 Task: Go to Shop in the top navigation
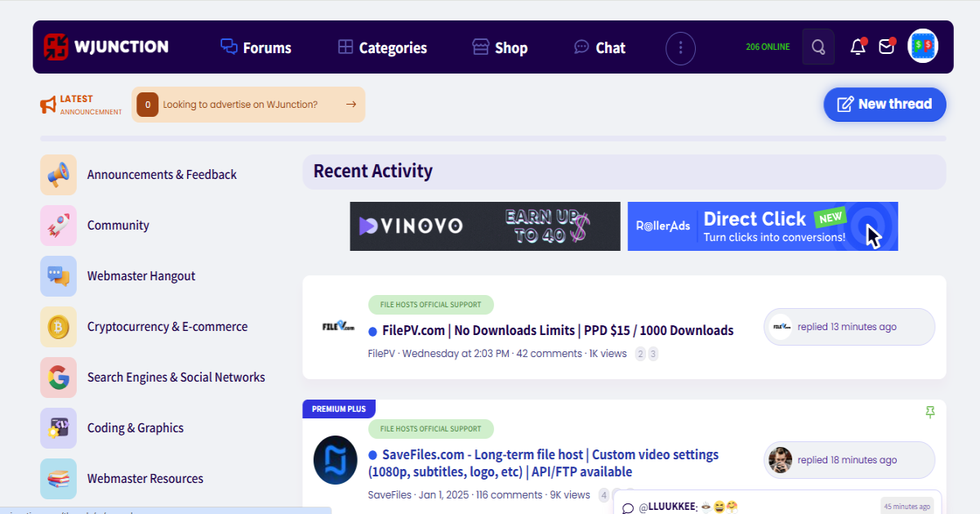(x=500, y=47)
